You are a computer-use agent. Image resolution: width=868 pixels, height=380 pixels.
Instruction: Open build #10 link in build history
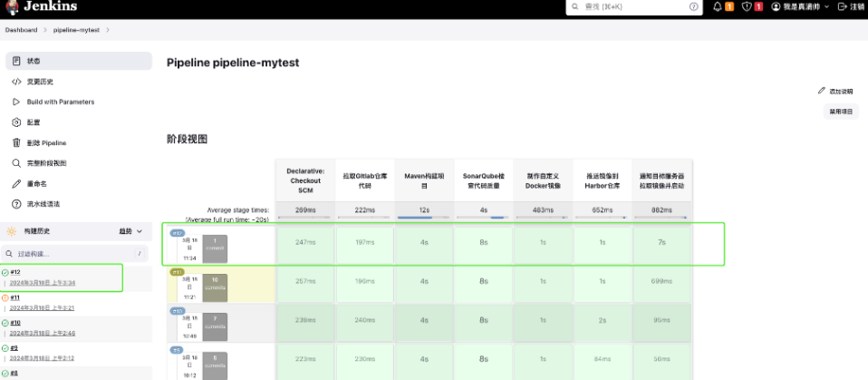[x=15, y=322]
